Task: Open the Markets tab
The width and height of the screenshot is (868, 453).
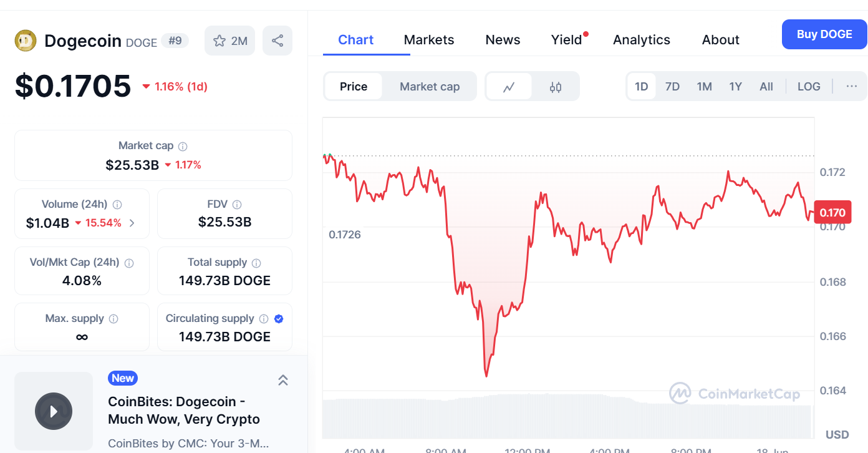Action: click(x=429, y=40)
